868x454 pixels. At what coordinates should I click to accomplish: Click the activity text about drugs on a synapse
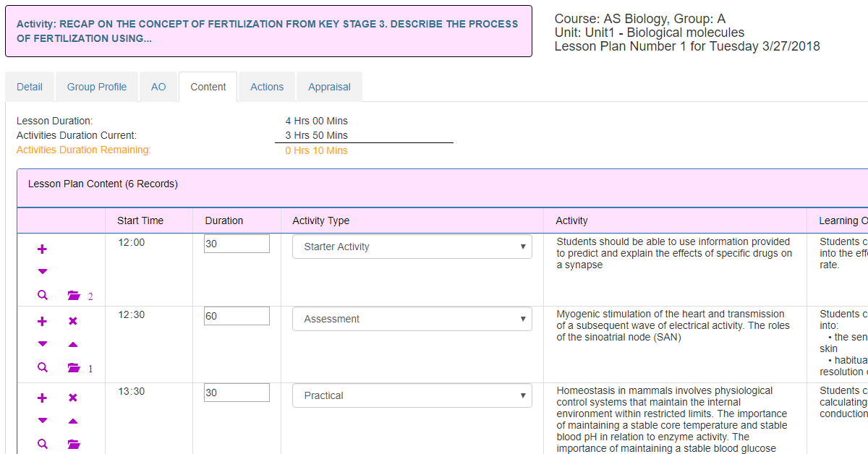tap(674, 253)
